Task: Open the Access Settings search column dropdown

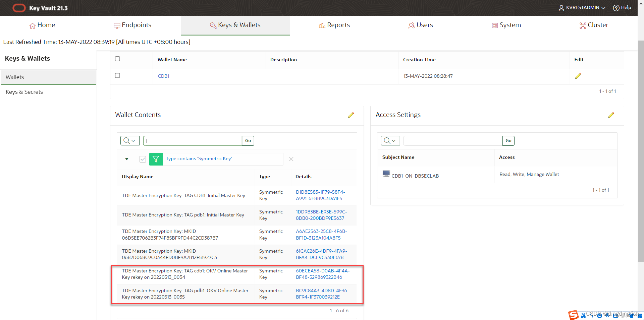Action: 390,141
